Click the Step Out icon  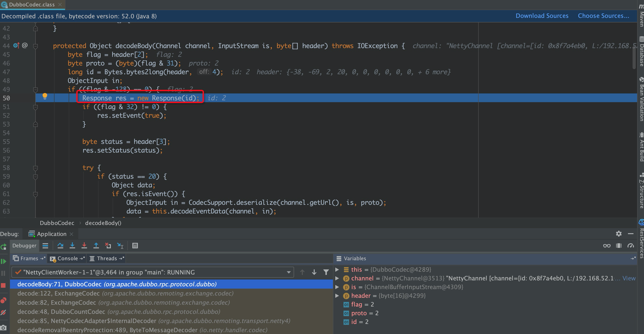(96, 246)
